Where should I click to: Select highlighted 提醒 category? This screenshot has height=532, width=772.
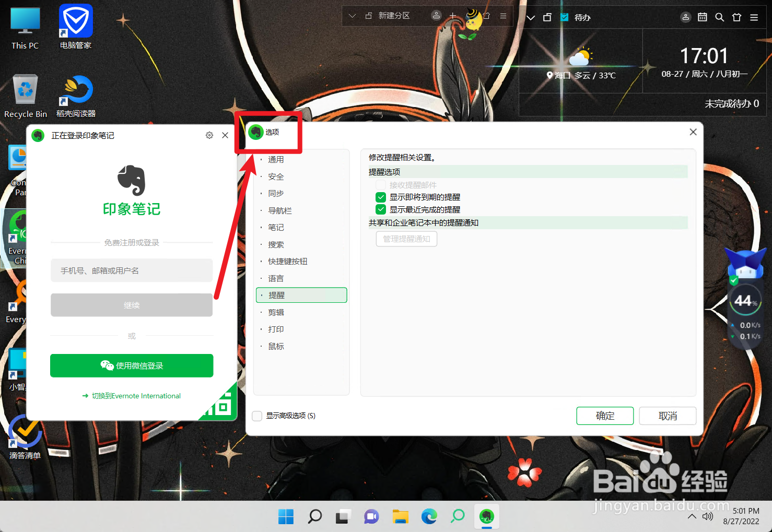pyautogui.click(x=301, y=295)
